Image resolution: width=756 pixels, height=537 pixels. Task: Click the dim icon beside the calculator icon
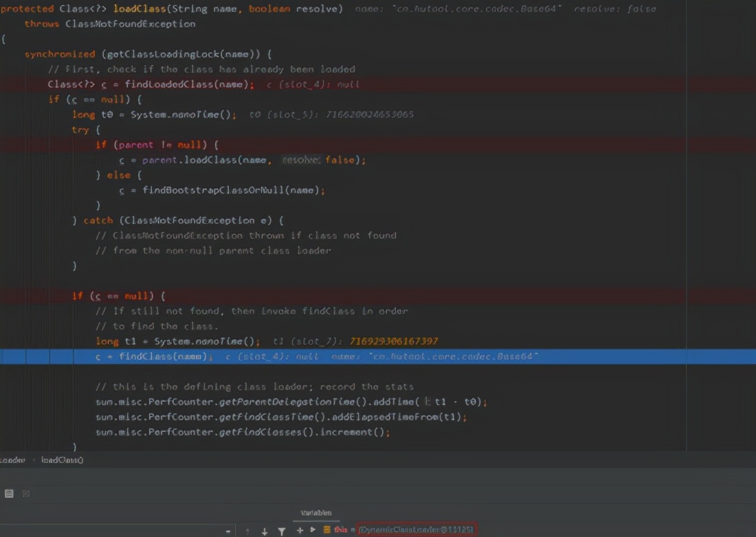(26, 494)
